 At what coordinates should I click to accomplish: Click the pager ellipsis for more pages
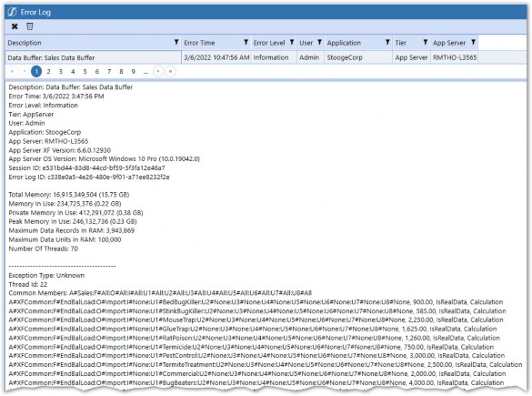click(x=146, y=72)
